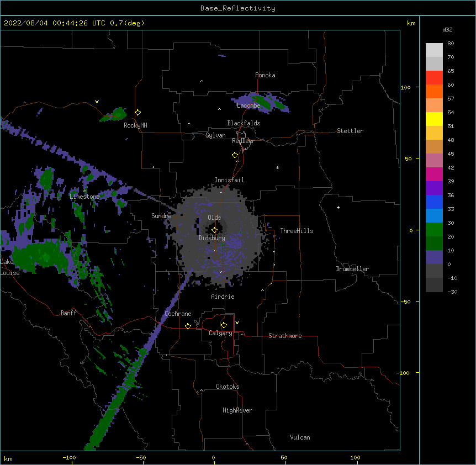Click the Base_Reflectivity title
Image resolution: width=476 pixels, height=465 pixels.
(238, 8)
